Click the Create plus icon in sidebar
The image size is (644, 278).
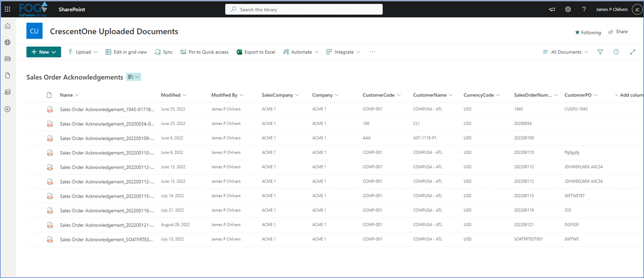point(8,109)
